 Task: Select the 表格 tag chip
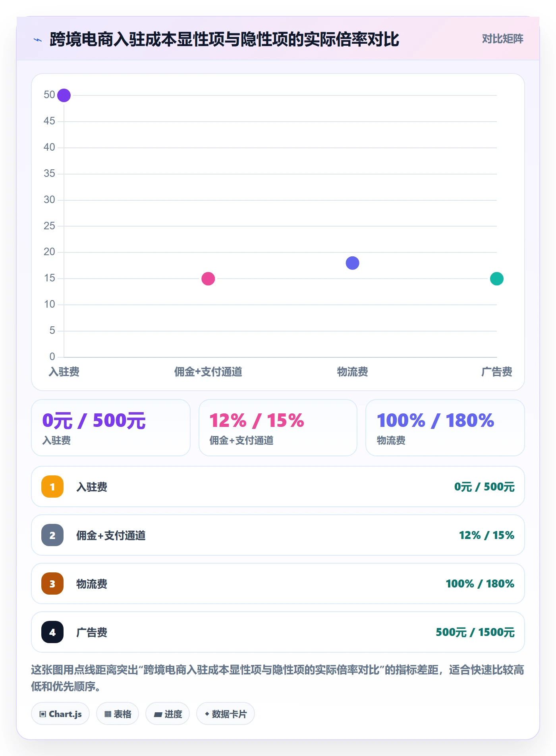pyautogui.click(x=118, y=714)
